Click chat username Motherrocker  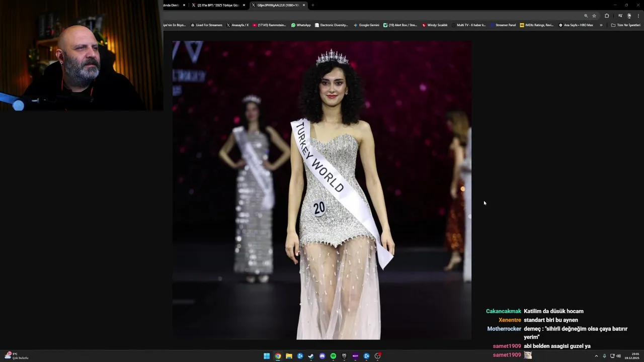coord(504,329)
